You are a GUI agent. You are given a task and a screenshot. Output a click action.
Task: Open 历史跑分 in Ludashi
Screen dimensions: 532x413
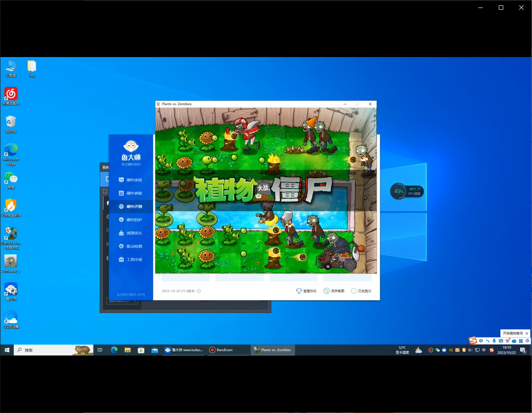(x=361, y=291)
